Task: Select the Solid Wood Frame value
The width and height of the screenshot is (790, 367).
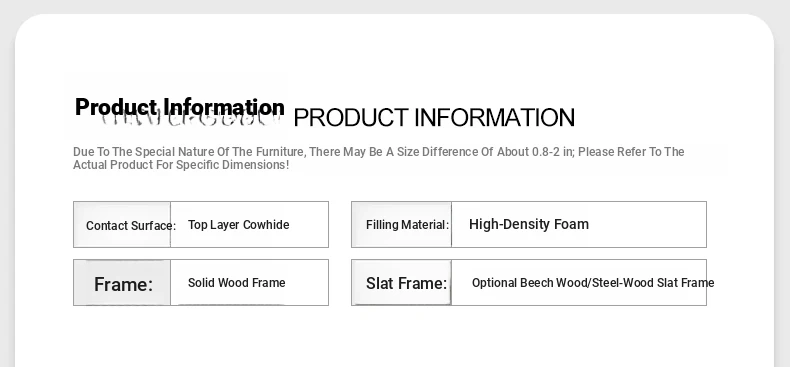Action: coord(236,283)
